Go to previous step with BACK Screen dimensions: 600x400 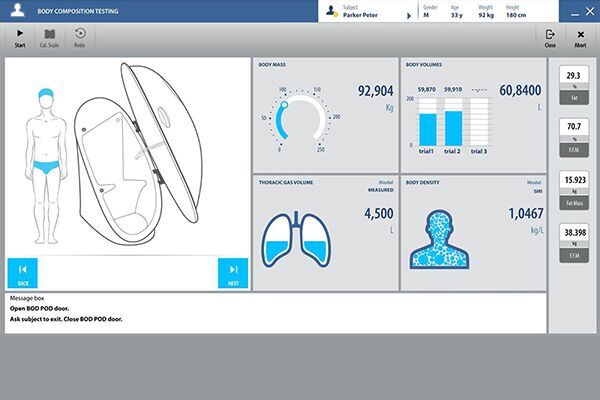[22, 272]
